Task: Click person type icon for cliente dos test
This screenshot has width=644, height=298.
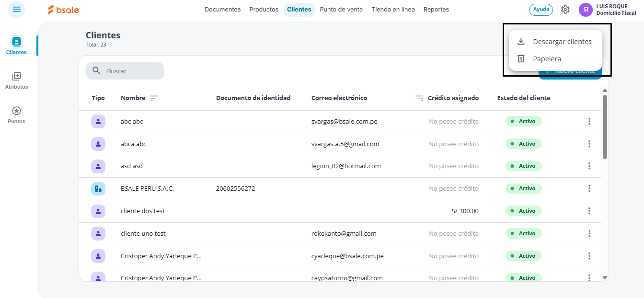Action: pyautogui.click(x=98, y=211)
